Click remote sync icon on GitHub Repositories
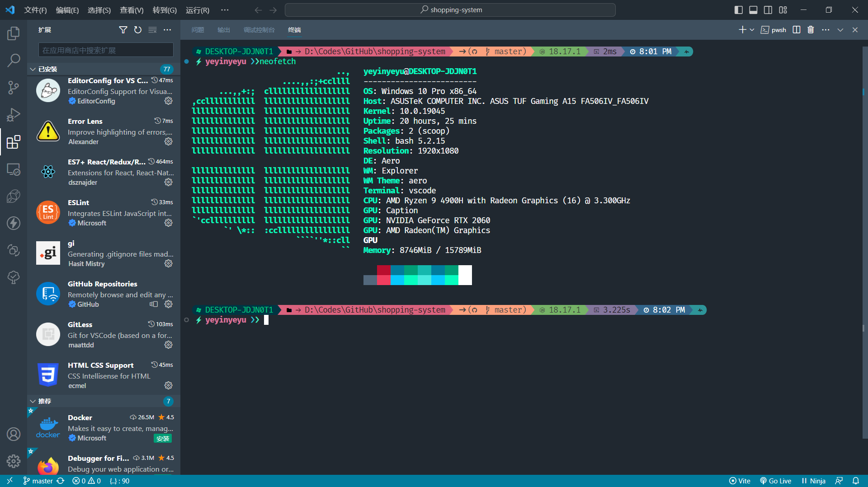Screen dimensions: 868x487 [154, 304]
